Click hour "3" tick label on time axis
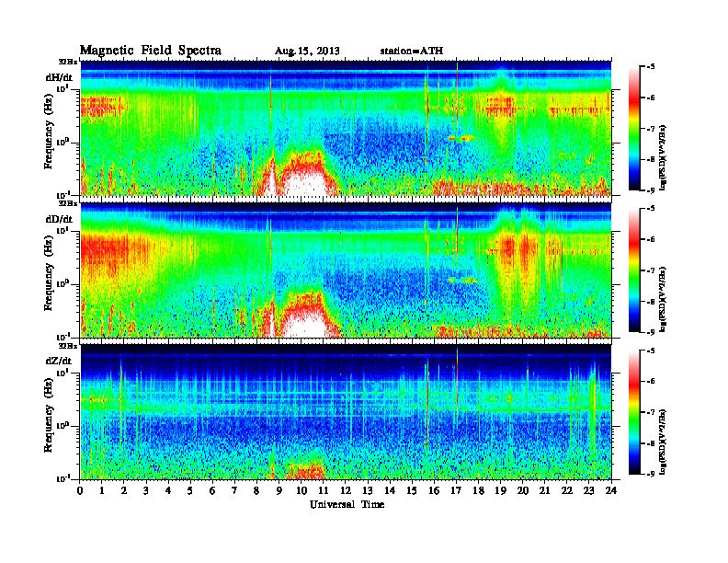Image resolution: width=728 pixels, height=563 pixels. pyautogui.click(x=146, y=490)
